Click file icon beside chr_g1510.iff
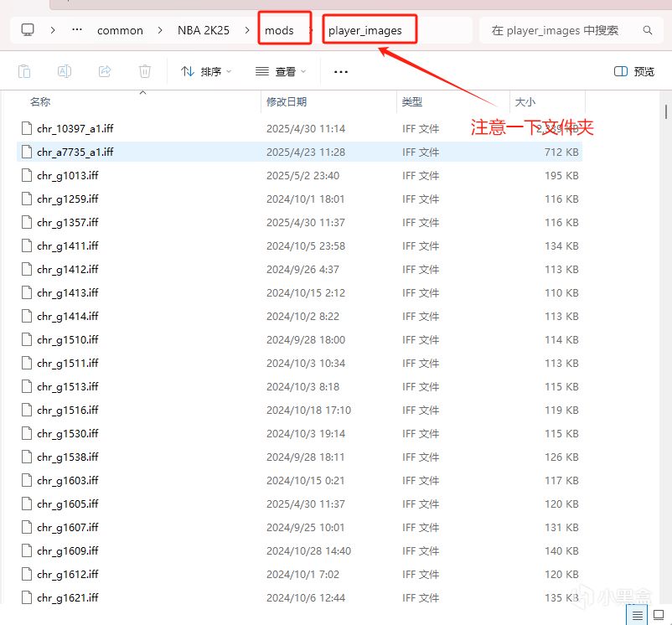 27,339
